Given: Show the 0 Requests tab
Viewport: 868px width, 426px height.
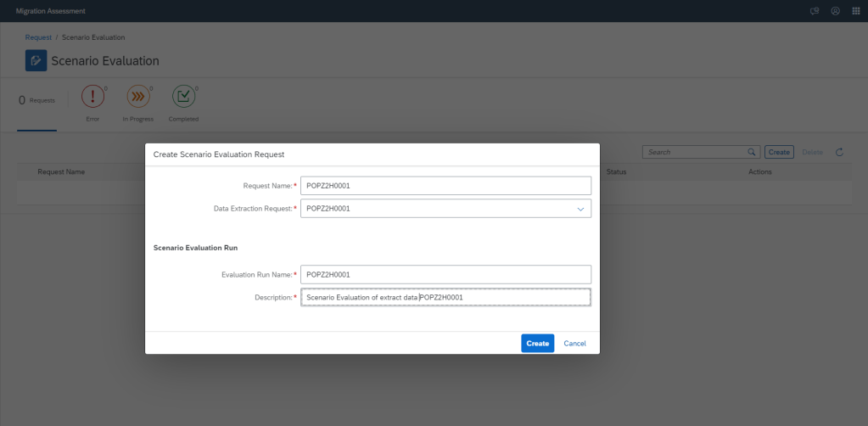Looking at the screenshot, I should point(36,101).
